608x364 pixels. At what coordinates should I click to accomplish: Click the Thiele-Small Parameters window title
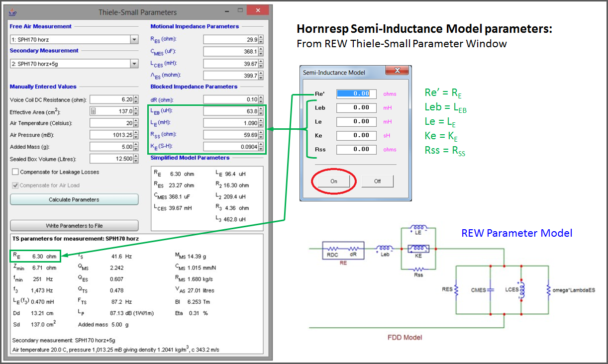[x=137, y=12]
